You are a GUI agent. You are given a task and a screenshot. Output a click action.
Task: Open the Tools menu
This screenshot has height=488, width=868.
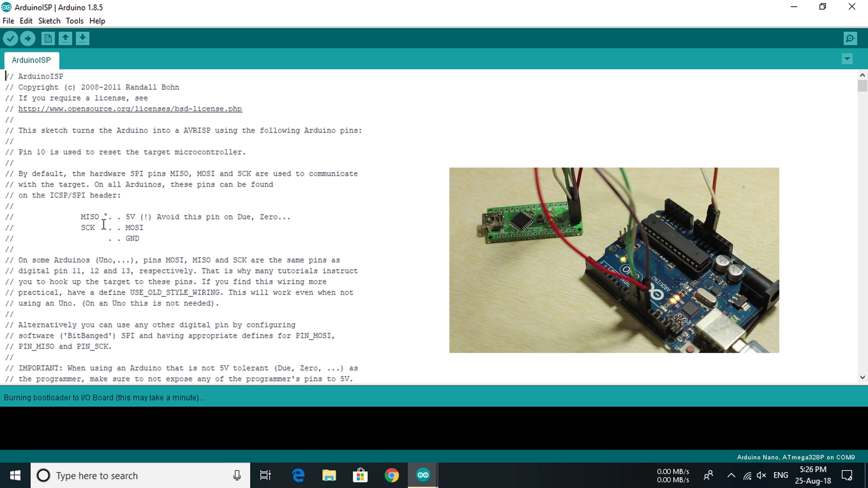click(74, 21)
